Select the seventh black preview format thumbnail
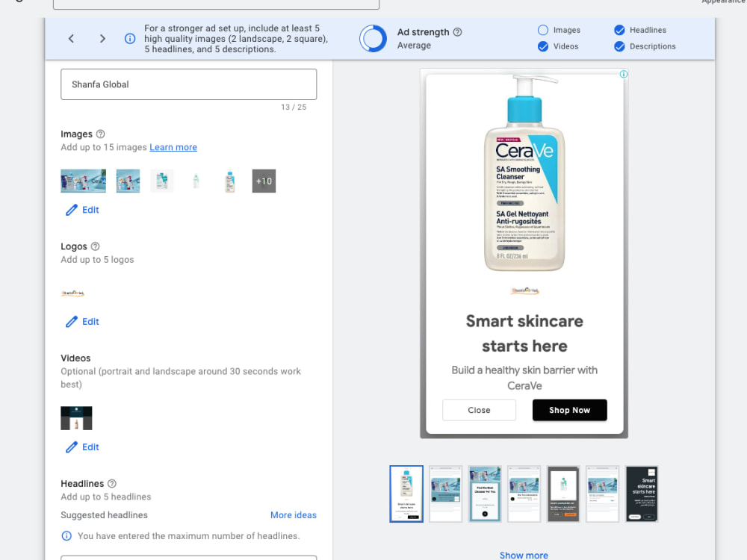Screen dimensions: 747x560 (642, 494)
